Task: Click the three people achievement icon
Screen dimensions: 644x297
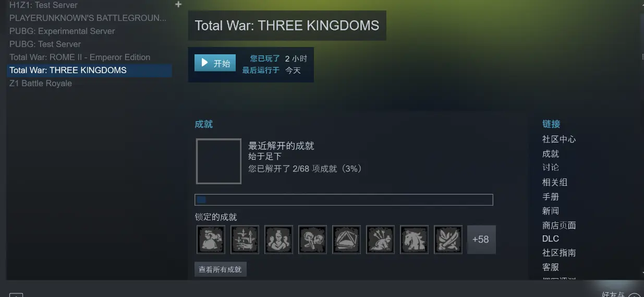Action: tap(278, 240)
